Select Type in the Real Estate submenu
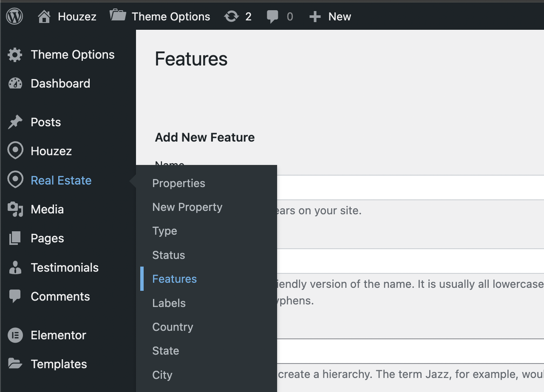 (165, 231)
